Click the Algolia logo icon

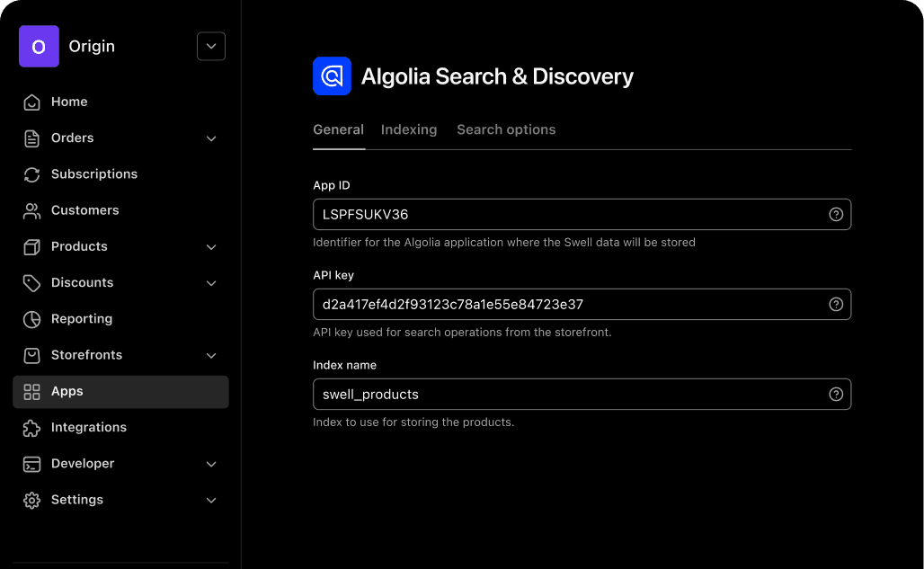pyautogui.click(x=332, y=76)
